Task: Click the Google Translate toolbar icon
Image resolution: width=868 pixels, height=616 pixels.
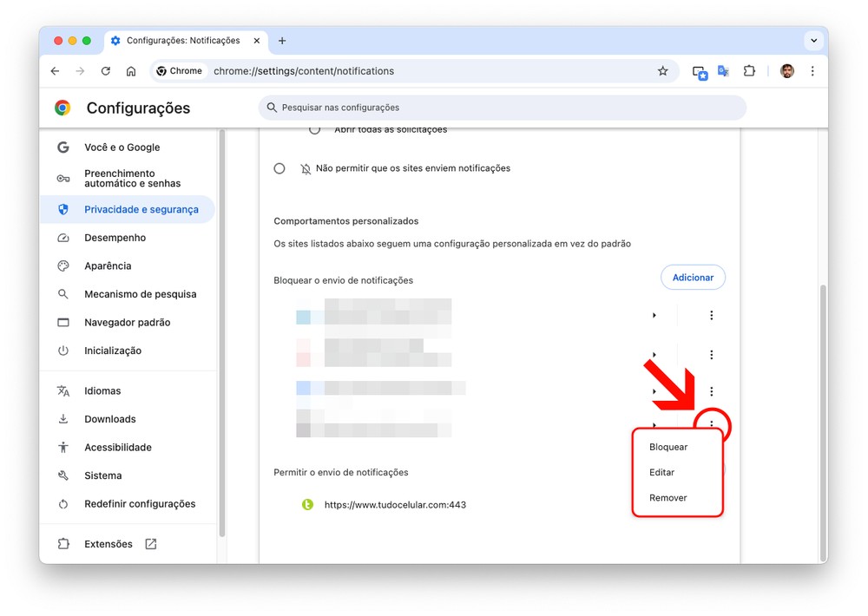Action: pos(723,71)
